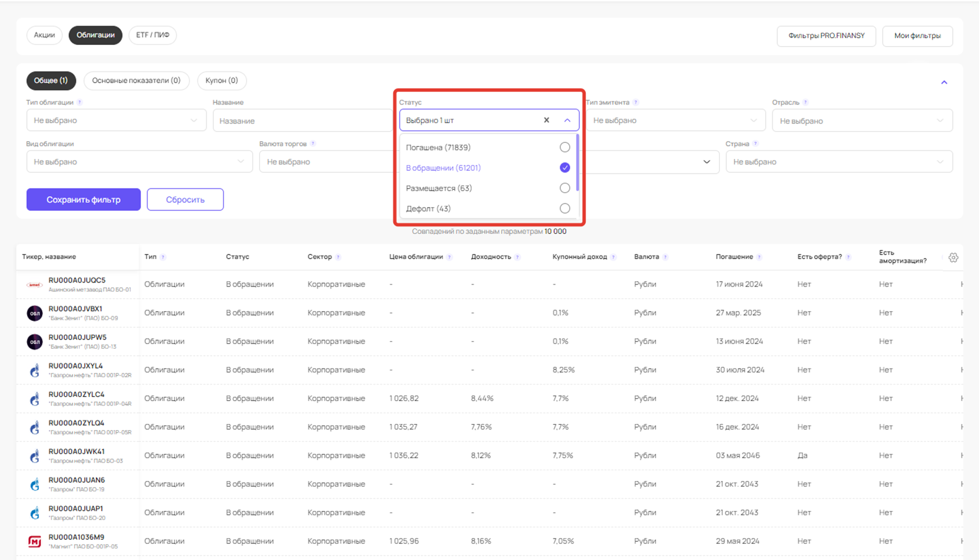Click the help icon beside Тип эмитента

click(x=636, y=102)
